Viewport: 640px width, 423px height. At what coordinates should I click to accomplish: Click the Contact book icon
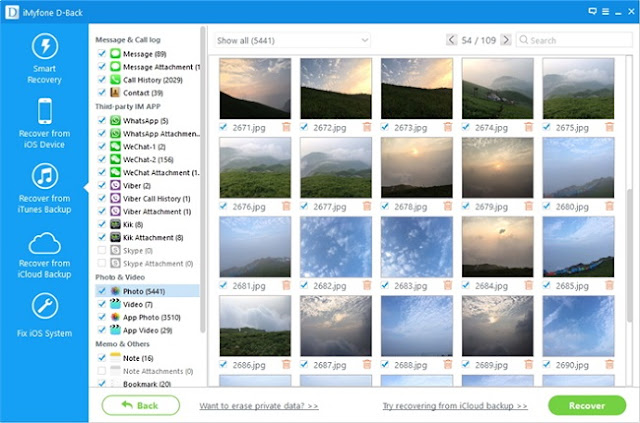116,93
